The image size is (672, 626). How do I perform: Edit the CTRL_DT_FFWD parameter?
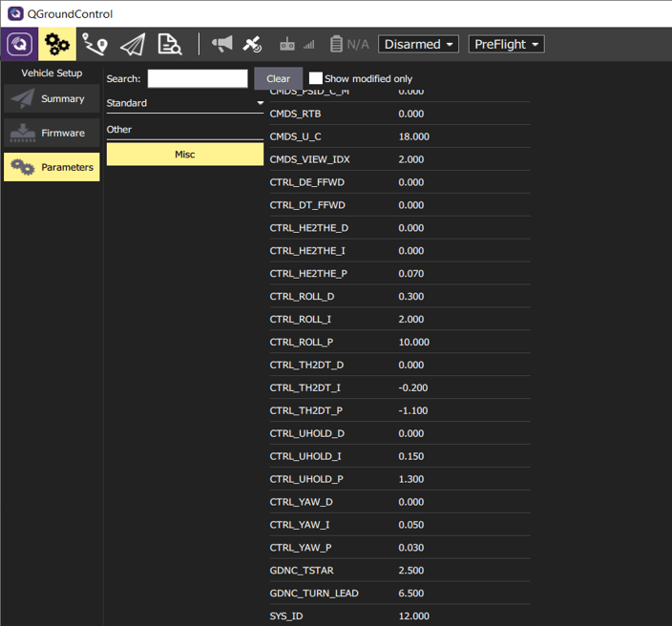coord(400,205)
